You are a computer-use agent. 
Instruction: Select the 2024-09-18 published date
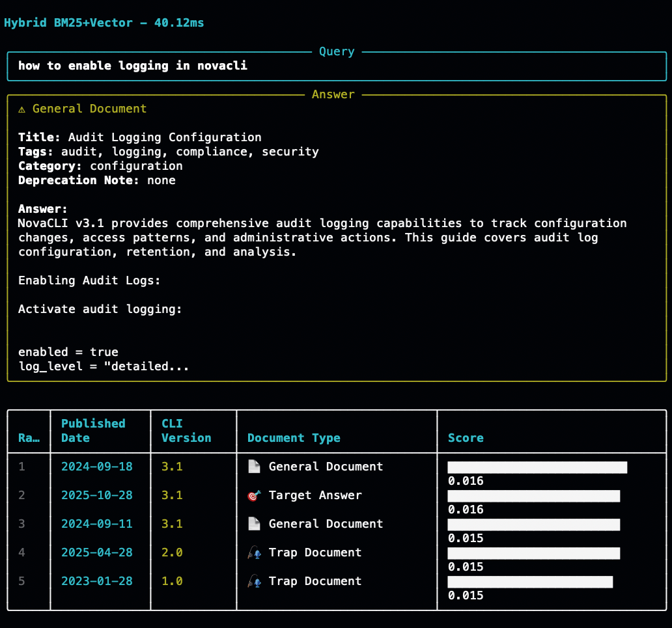pos(96,467)
